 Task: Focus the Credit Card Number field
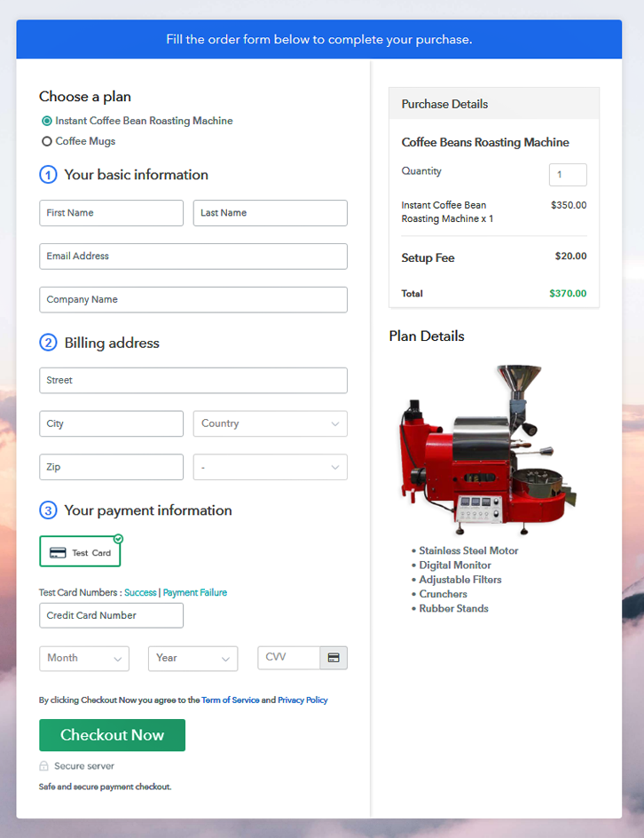pyautogui.click(x=111, y=615)
